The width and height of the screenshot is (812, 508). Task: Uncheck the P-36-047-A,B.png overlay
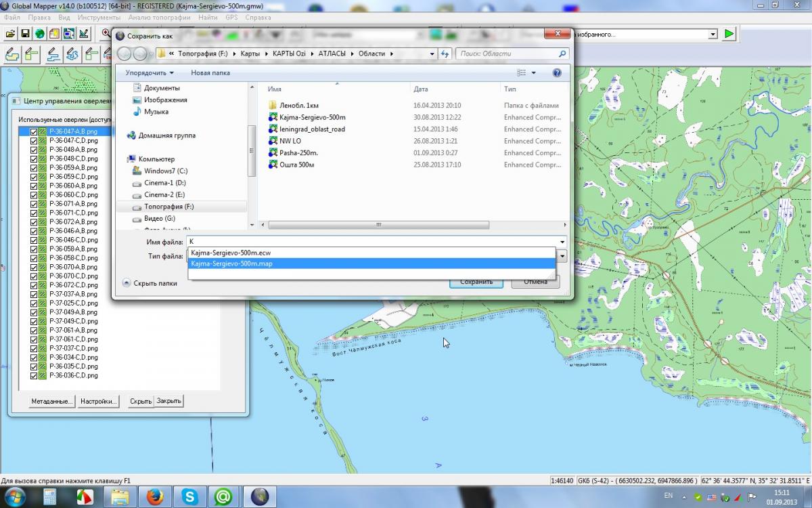34,131
